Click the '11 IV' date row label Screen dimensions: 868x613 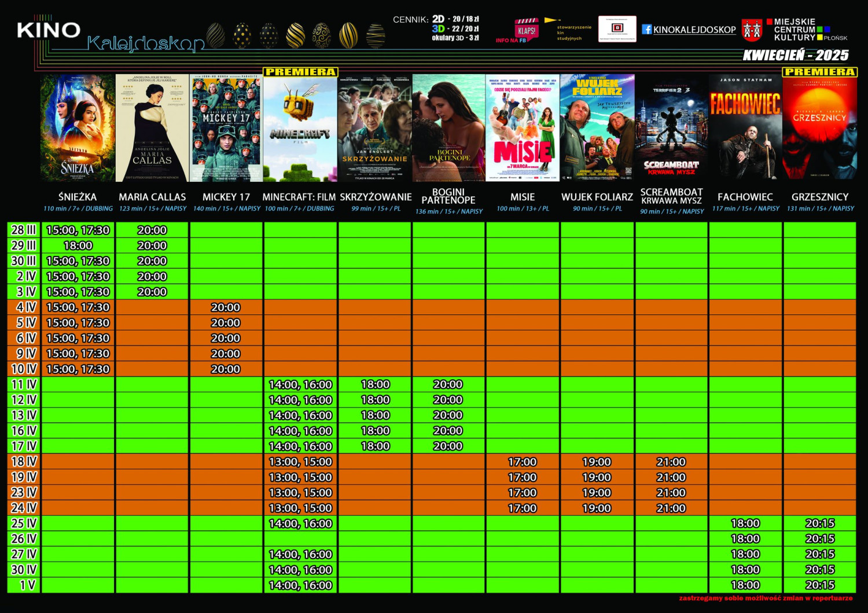click(24, 384)
